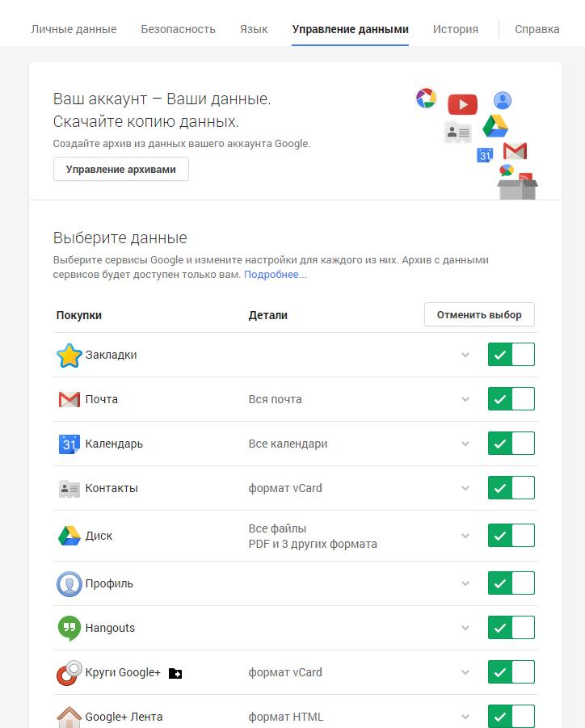Open the Безопасность tab
Viewport: 585px width, 728px height.
pos(178,29)
